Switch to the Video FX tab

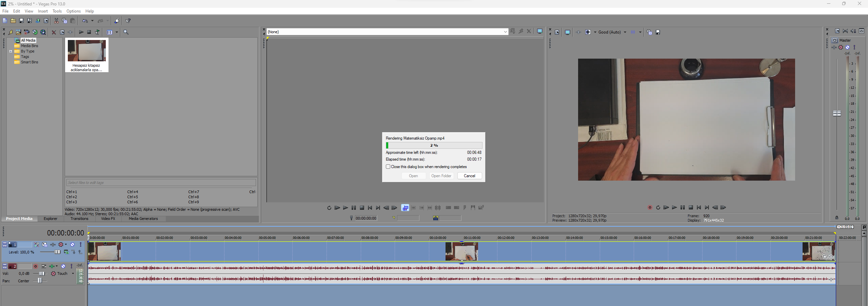click(108, 219)
